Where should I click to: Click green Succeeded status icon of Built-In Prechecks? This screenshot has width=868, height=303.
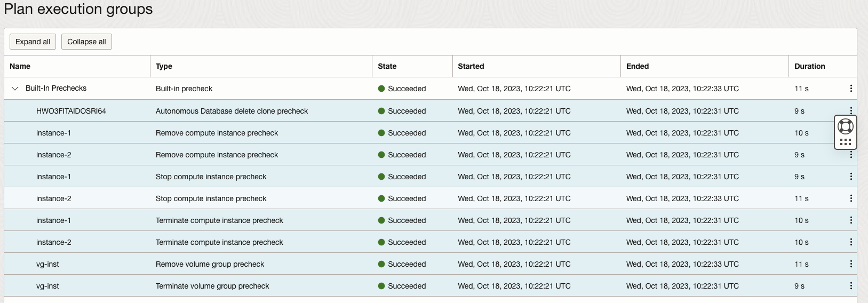[381, 89]
